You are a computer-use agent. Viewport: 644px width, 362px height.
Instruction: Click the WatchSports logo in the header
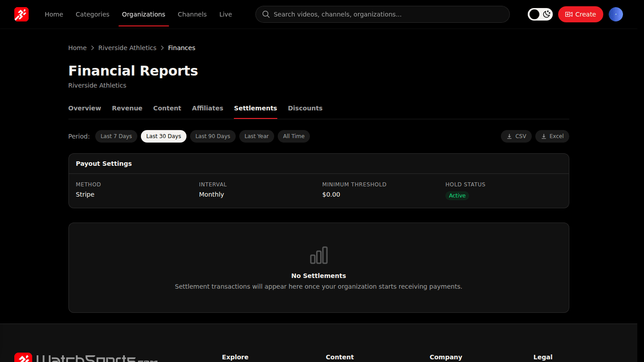[x=21, y=14]
